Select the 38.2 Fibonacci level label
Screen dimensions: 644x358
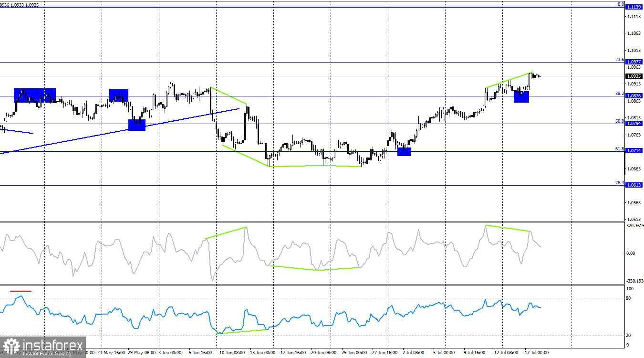[620, 94]
